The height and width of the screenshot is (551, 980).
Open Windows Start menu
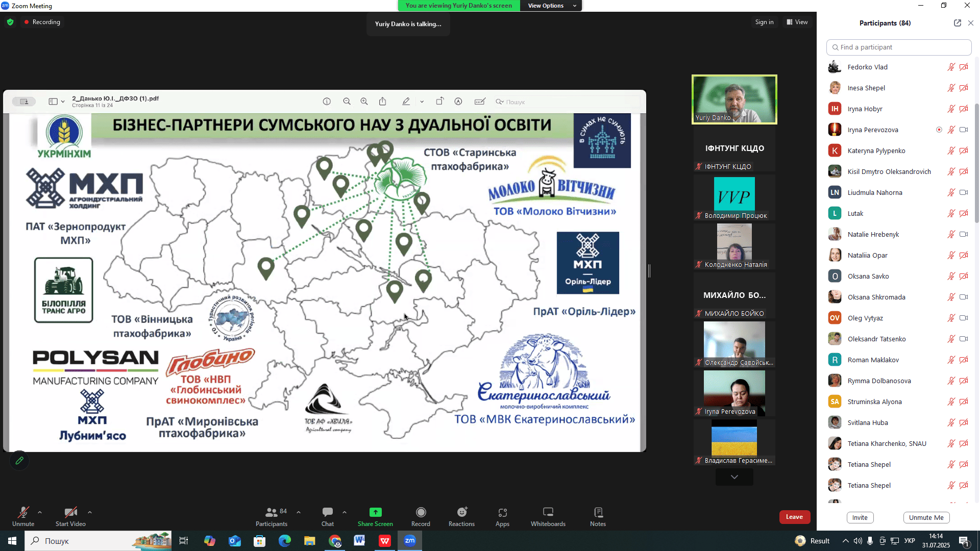tap(12, 541)
